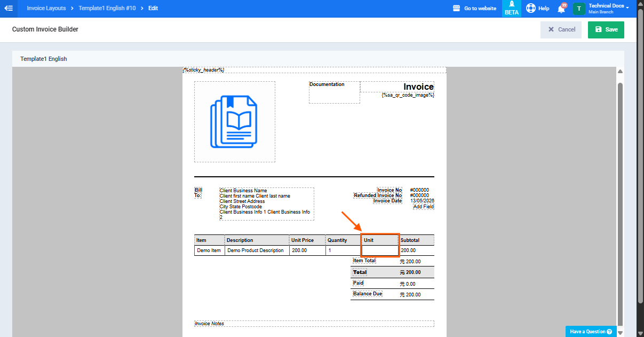
Task: Select the documentation logo image
Action: pyautogui.click(x=235, y=122)
